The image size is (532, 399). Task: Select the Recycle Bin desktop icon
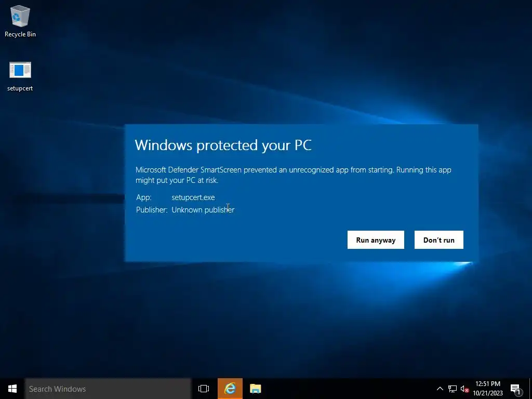tap(20, 21)
